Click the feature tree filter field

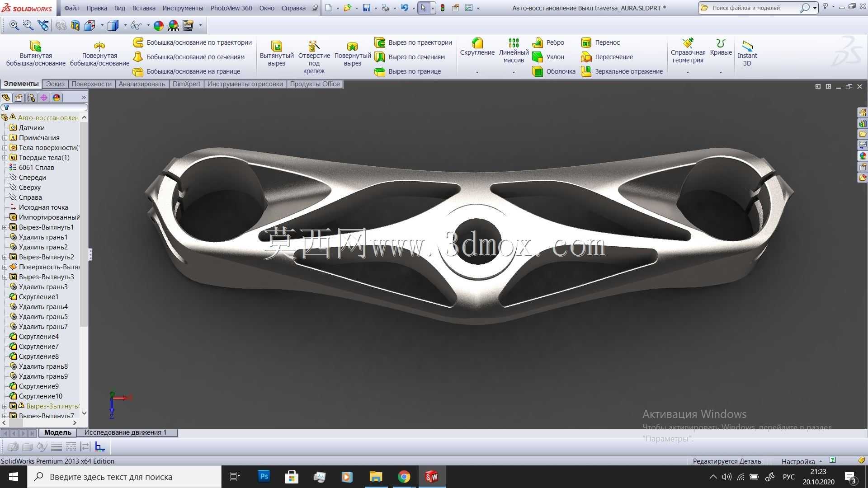(x=44, y=108)
